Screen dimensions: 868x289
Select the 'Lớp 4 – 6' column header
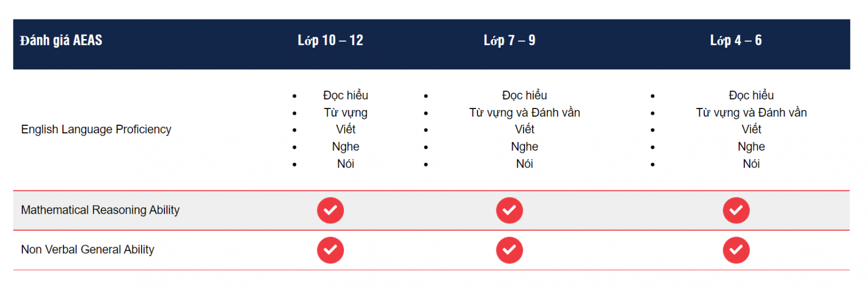click(x=736, y=41)
